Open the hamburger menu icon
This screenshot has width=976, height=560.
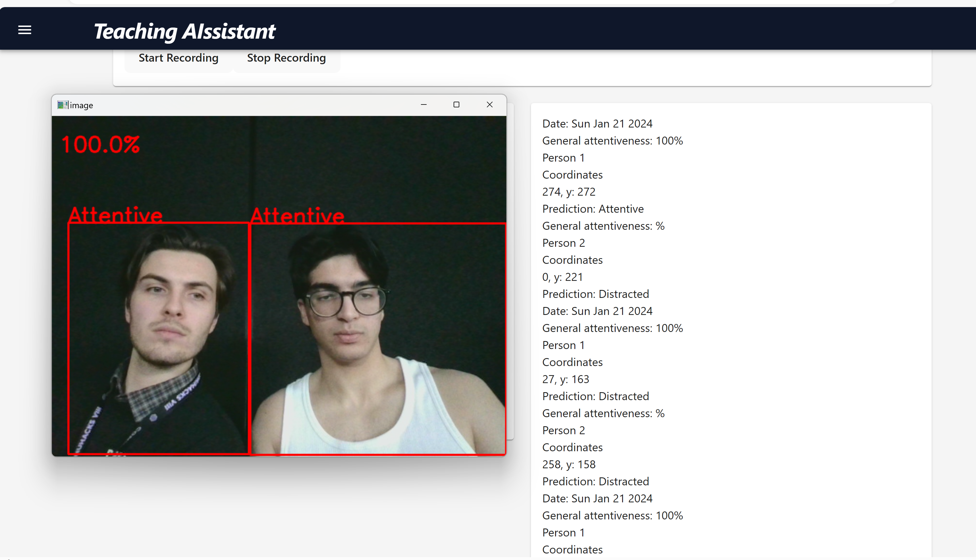[25, 30]
